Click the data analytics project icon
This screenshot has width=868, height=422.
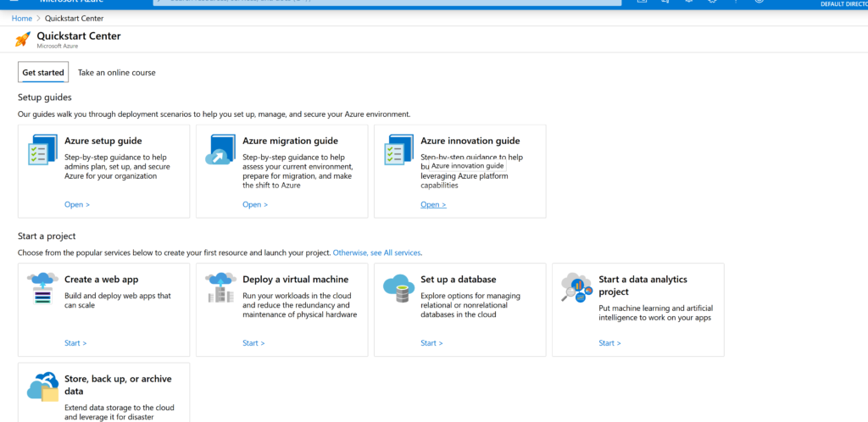(576, 288)
